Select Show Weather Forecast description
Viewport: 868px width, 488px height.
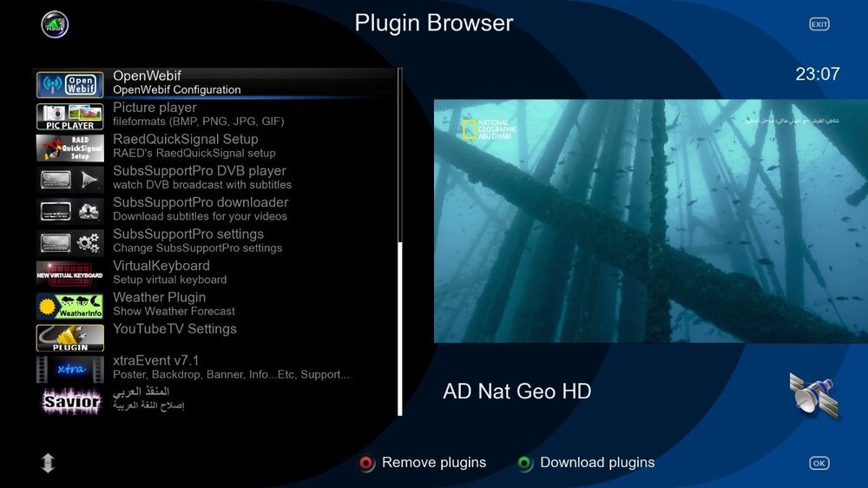tap(174, 311)
